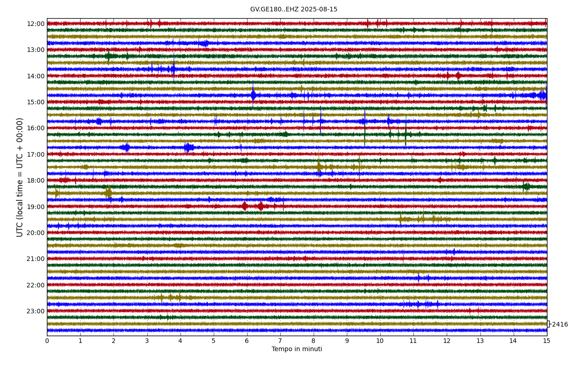Click the 18:00 time label
588x373 pixels.
[x=36, y=180]
